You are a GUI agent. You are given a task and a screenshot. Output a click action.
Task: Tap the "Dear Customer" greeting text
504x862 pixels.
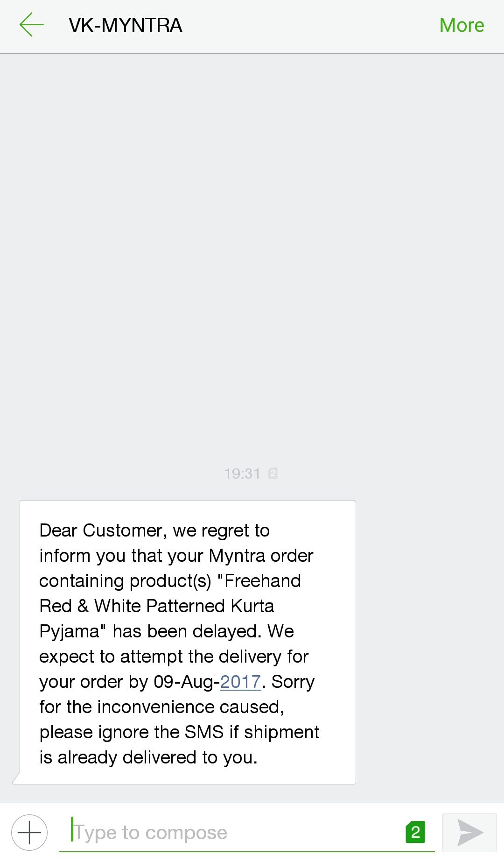pos(101,530)
